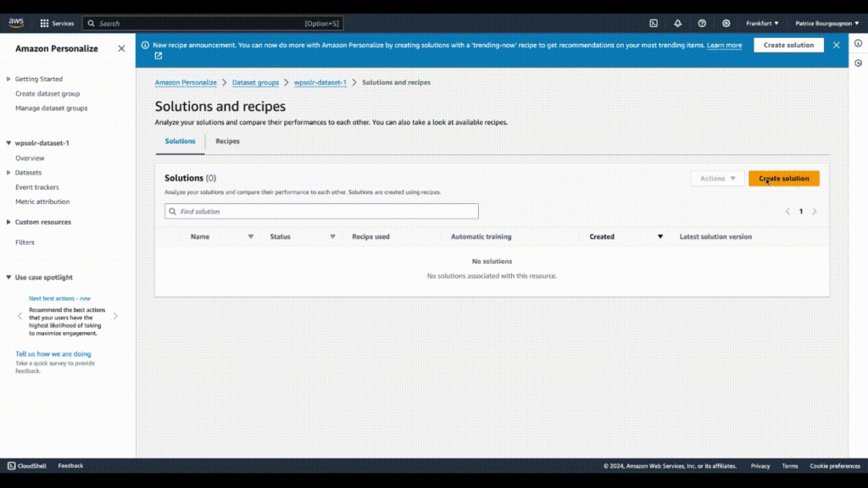The height and width of the screenshot is (488, 868).
Task: Click next arrow in use case spotlight
Action: (115, 316)
